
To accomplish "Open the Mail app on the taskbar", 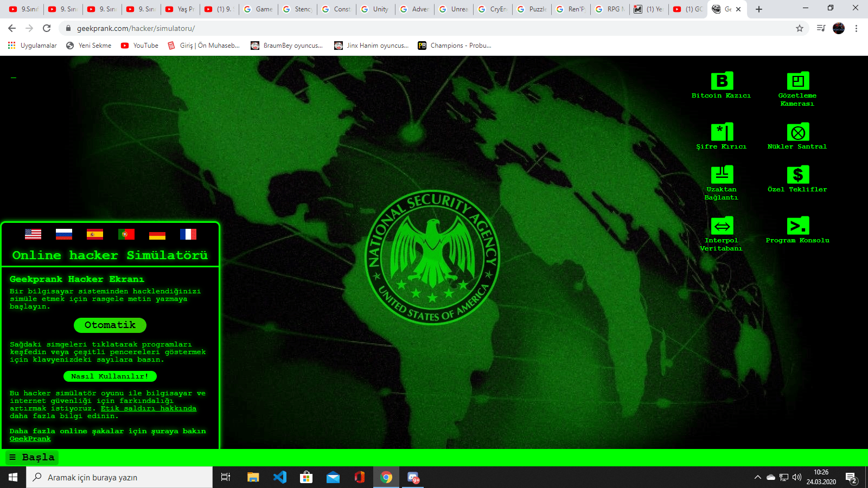I will pyautogui.click(x=333, y=477).
